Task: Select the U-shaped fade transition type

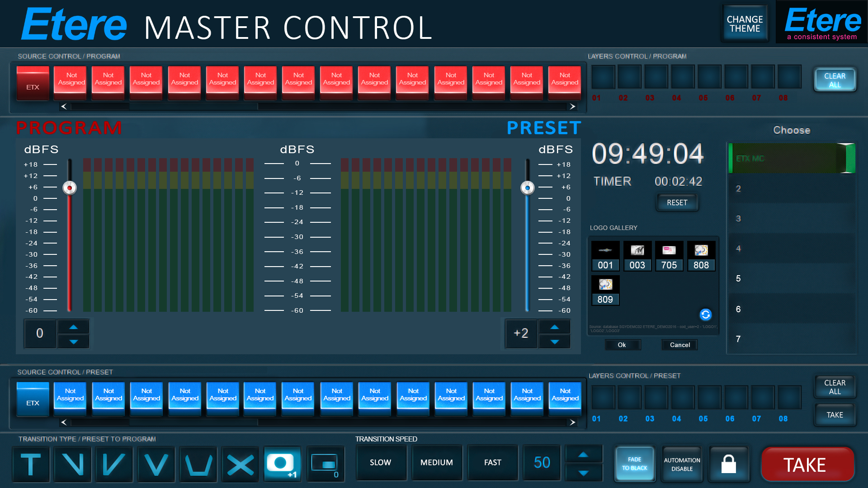Action: coord(198,464)
